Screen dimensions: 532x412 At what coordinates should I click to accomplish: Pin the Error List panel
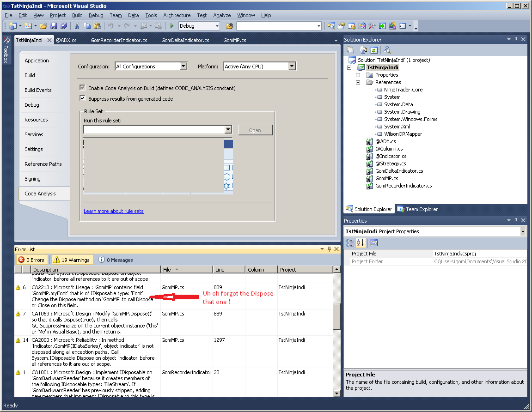(x=329, y=249)
